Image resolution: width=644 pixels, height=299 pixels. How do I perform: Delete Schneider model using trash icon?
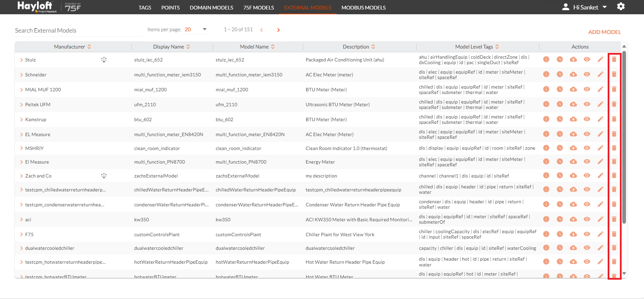click(x=614, y=74)
